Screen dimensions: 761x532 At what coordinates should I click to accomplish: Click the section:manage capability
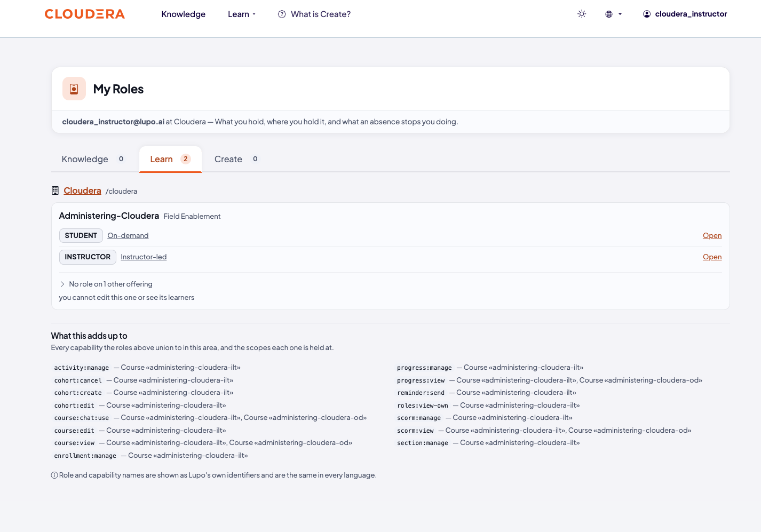[423, 443]
